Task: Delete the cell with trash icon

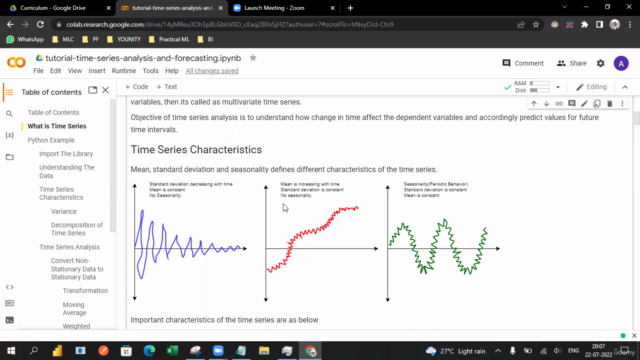Action: tap(609, 104)
